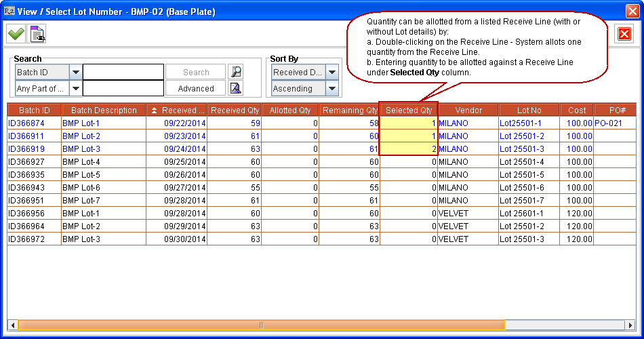Screen dimensions: 644x339
Task: Expand the Any Part of match dropdown
Action: 75,88
